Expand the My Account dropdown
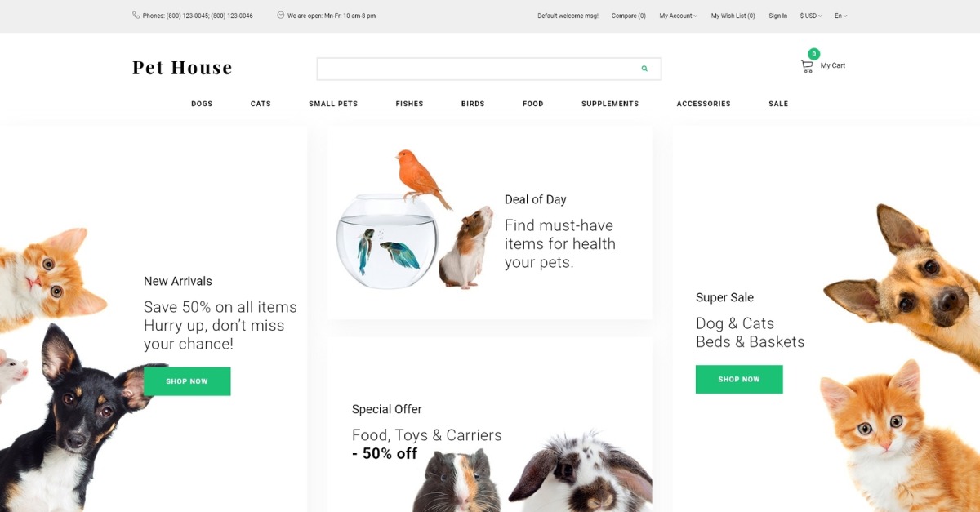The width and height of the screenshot is (980, 512). click(x=678, y=16)
